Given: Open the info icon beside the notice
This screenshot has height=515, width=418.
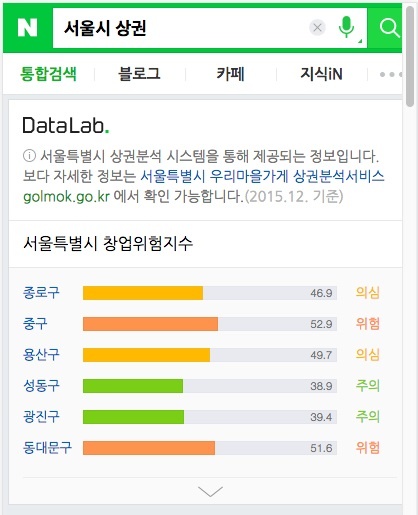Looking at the screenshot, I should 29,156.
